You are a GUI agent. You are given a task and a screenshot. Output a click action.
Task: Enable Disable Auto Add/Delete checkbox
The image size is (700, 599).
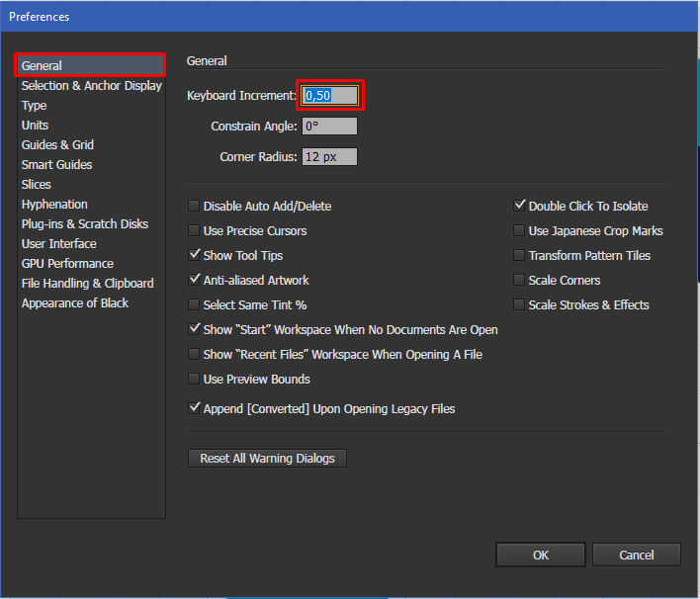(194, 207)
